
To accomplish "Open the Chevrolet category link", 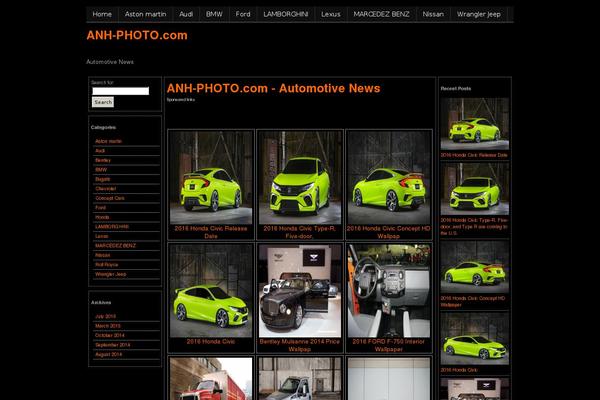I will 106,189.
